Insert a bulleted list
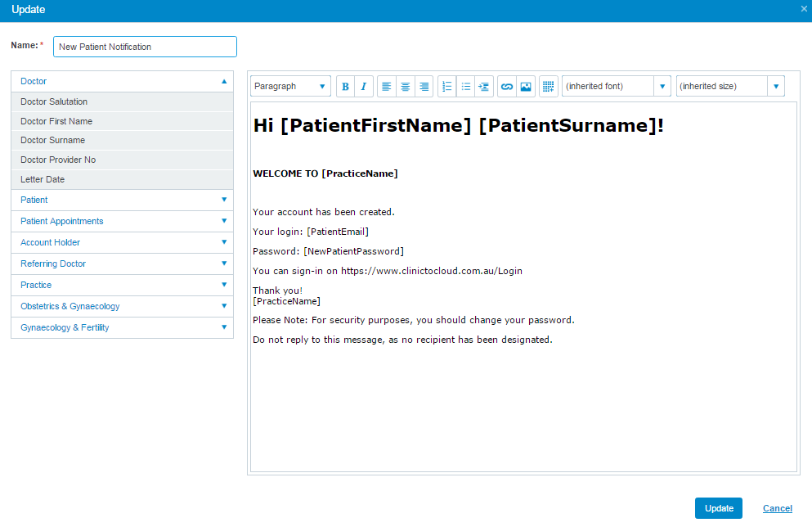 pyautogui.click(x=465, y=87)
